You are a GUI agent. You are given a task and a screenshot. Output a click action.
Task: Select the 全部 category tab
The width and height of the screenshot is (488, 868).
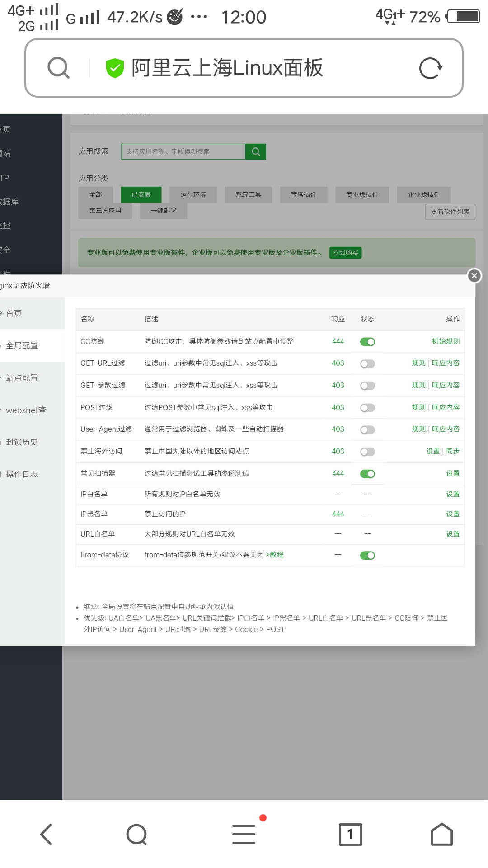pos(95,194)
